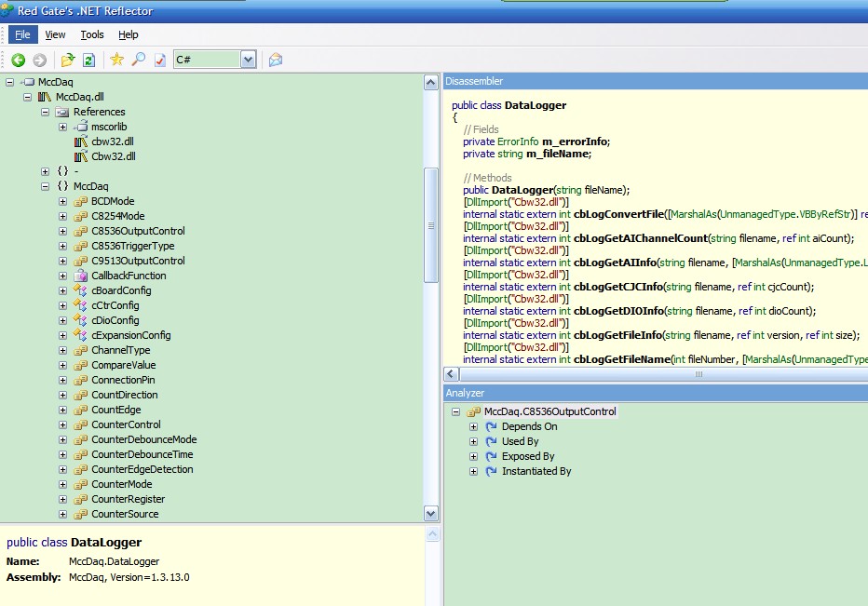Click the cExpansionConfig class icon
Image resolution: width=868 pixels, height=606 pixels.
coord(81,335)
